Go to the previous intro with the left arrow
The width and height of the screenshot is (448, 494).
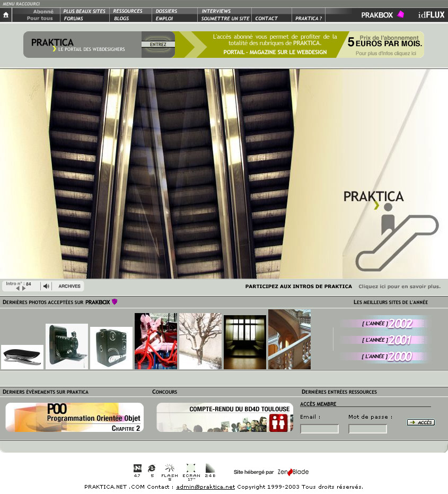coord(17,289)
